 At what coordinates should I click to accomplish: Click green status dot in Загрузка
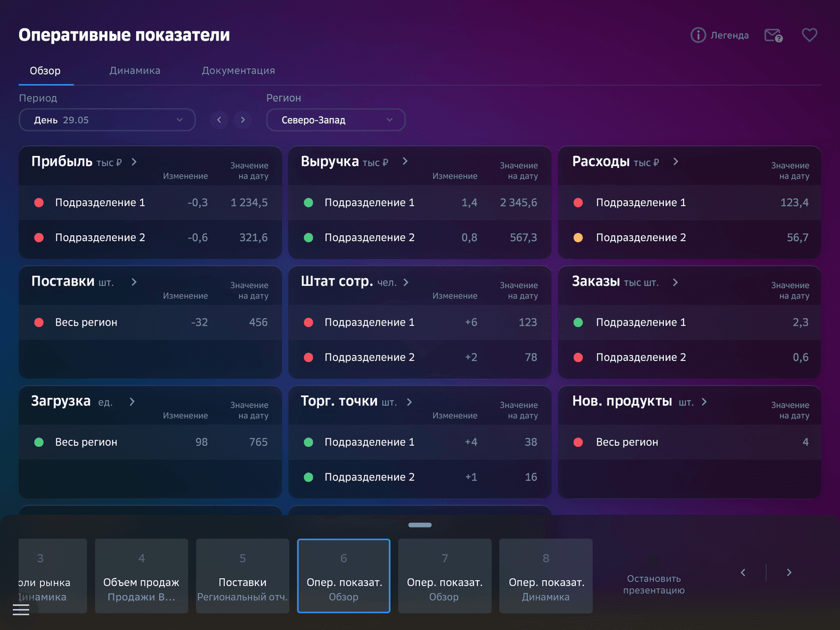[39, 442]
